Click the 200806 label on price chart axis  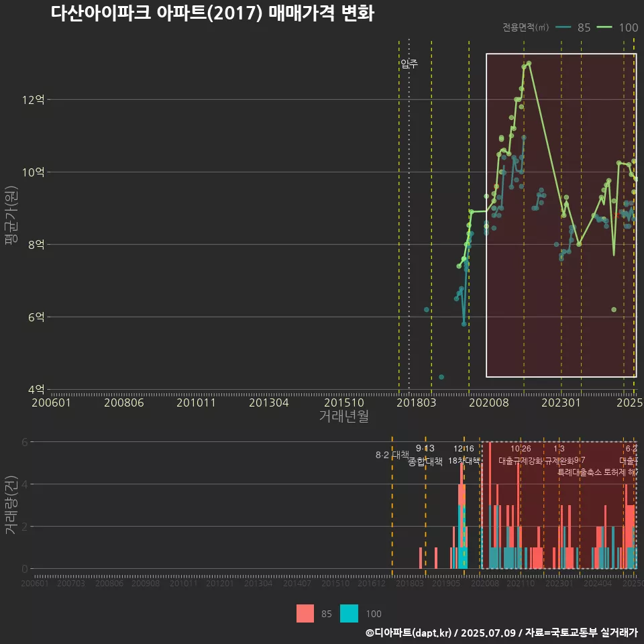(x=124, y=402)
